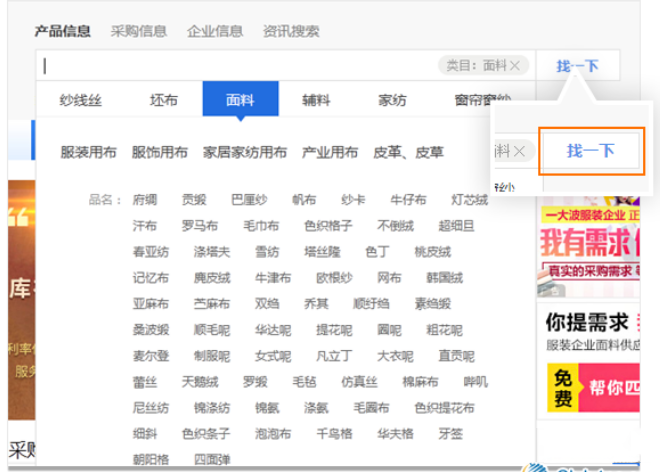The height and width of the screenshot is (472, 660).
Task: Choose 泡泡布 fabric name
Action: click(x=273, y=434)
